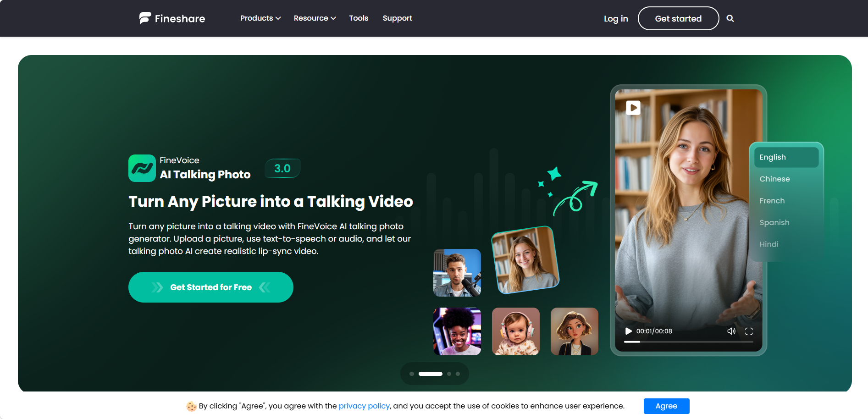The height and width of the screenshot is (419, 868).
Task: Click the Log in link
Action: coord(616,18)
